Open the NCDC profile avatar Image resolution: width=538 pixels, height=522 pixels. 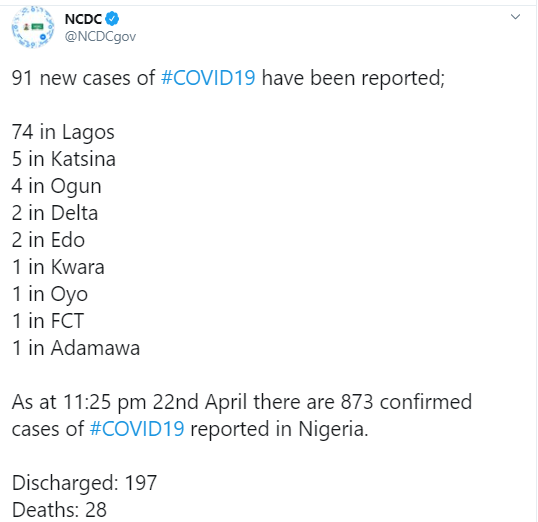[x=33, y=27]
